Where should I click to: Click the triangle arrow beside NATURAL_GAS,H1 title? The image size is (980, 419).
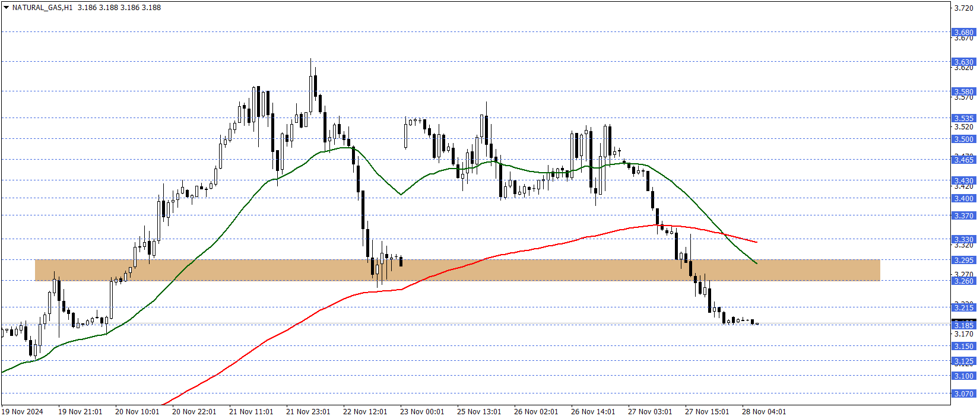tap(7, 8)
